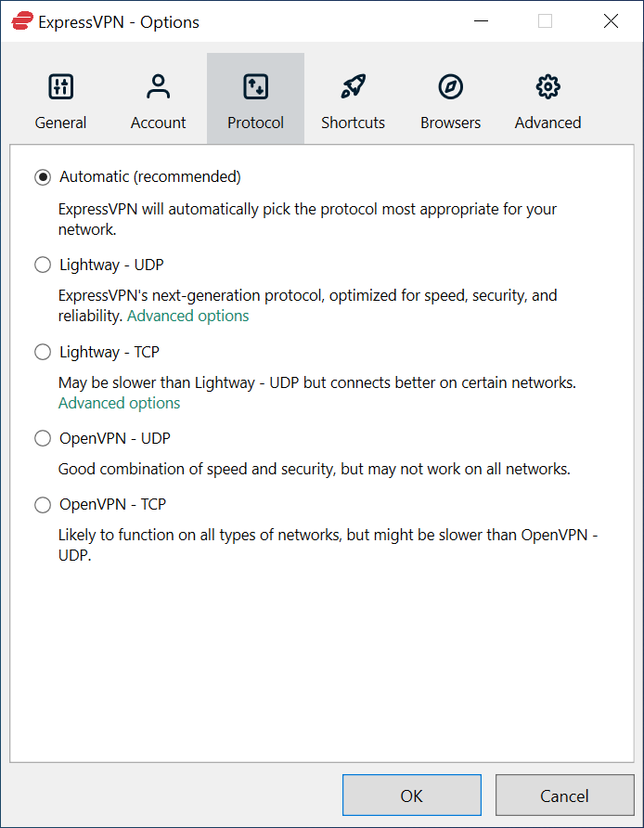644x828 pixels.
Task: Open Advanced options for Lightway - UDP
Action: point(188,316)
